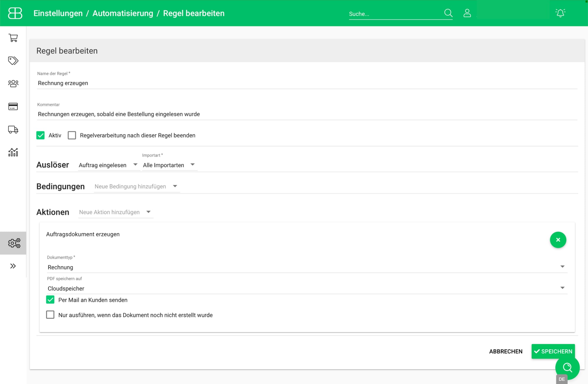Open PDF speichern auf Cloudspeicher dropdown

pyautogui.click(x=307, y=288)
